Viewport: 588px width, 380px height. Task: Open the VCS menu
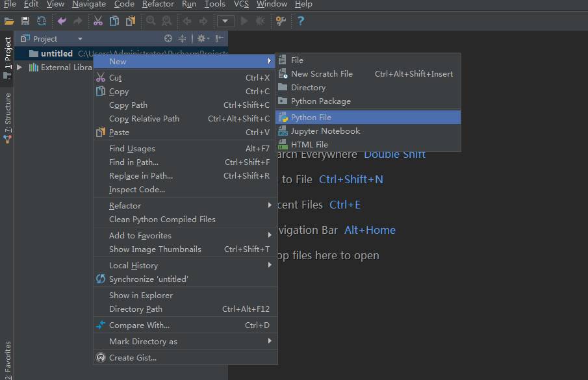coord(241,4)
